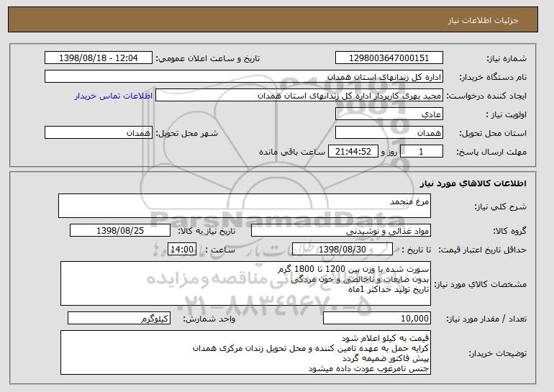Click the اولویت نیاز field showing عادی

tap(389, 114)
